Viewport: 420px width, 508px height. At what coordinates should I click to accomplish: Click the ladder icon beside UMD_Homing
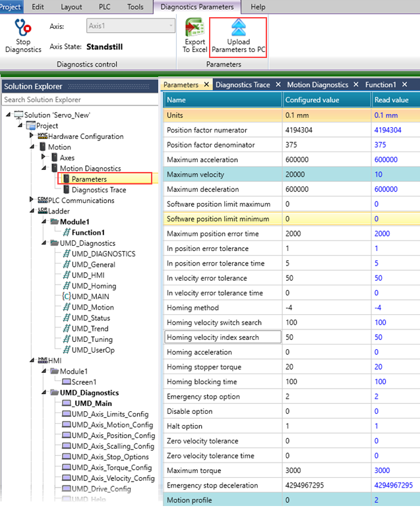pyautogui.click(x=67, y=286)
